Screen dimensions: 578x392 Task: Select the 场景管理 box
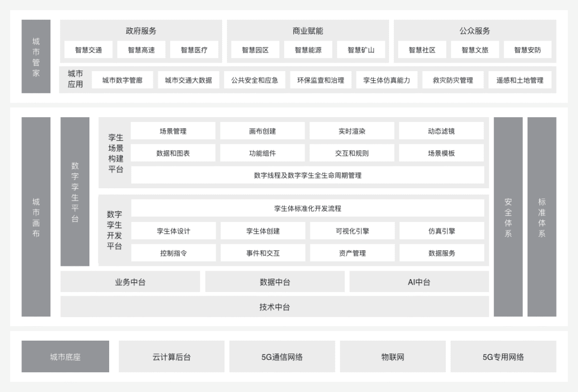point(173,131)
